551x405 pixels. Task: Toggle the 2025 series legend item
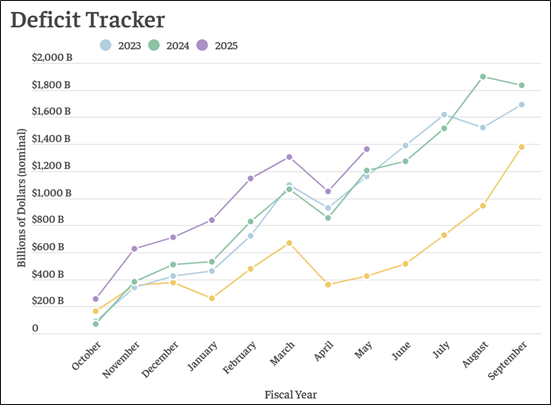[217, 46]
